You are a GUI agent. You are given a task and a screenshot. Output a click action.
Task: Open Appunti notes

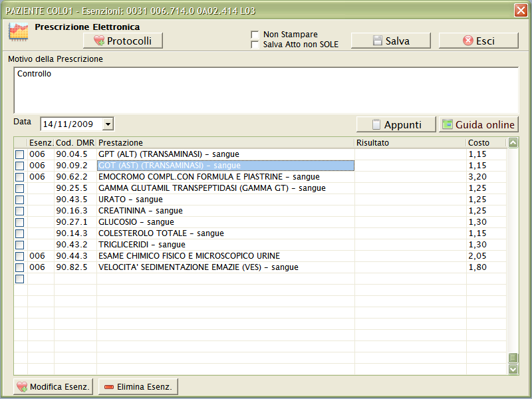(x=396, y=124)
